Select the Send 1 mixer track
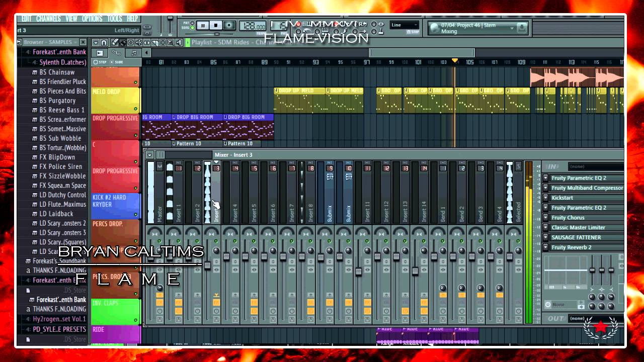Screen dimensions: 644x362 click(x=438, y=192)
